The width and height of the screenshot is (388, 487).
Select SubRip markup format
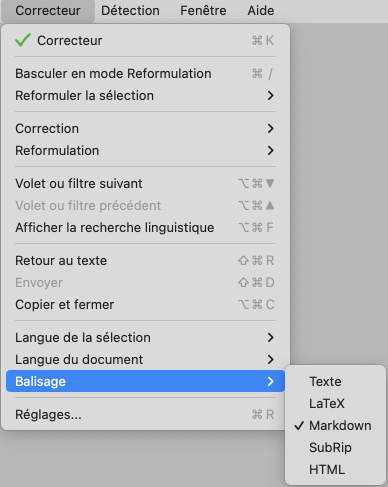pyautogui.click(x=336, y=448)
